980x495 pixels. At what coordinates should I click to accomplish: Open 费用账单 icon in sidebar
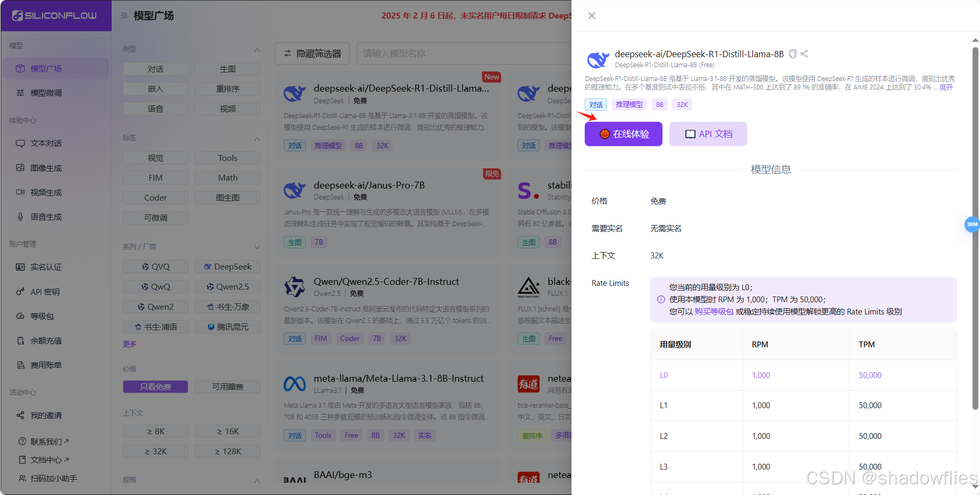pyautogui.click(x=20, y=365)
